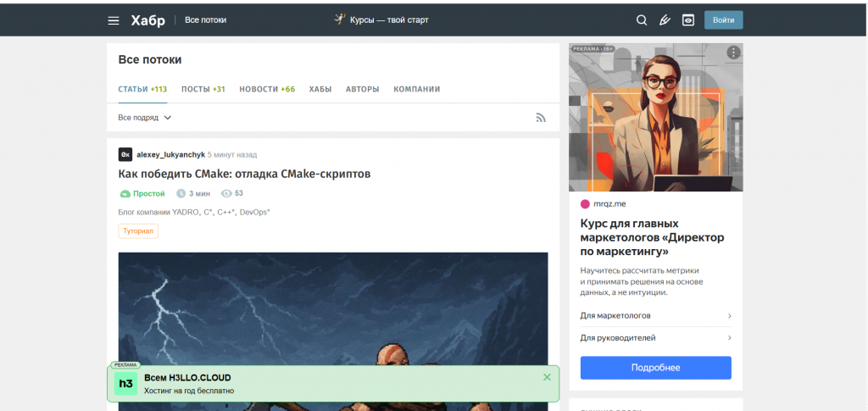Image resolution: width=868 pixels, height=411 pixels.
Task: Open article Как победить CMake
Action: pos(244,174)
